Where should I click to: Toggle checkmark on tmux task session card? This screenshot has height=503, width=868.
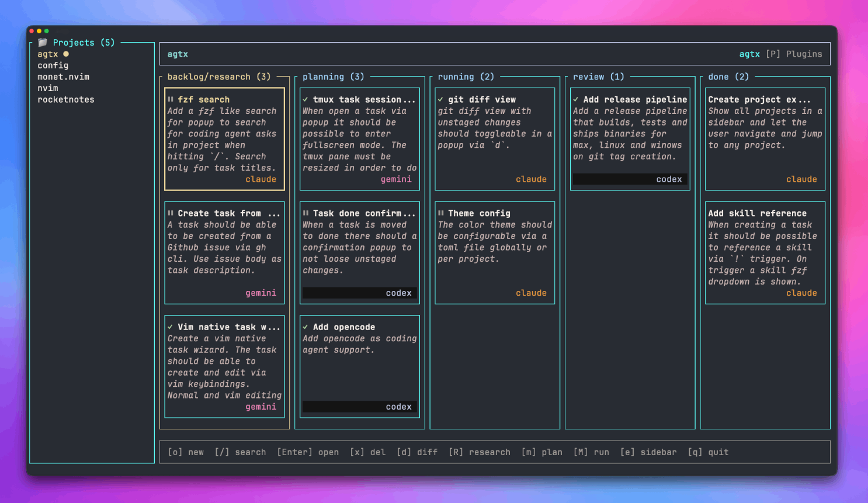(305, 100)
